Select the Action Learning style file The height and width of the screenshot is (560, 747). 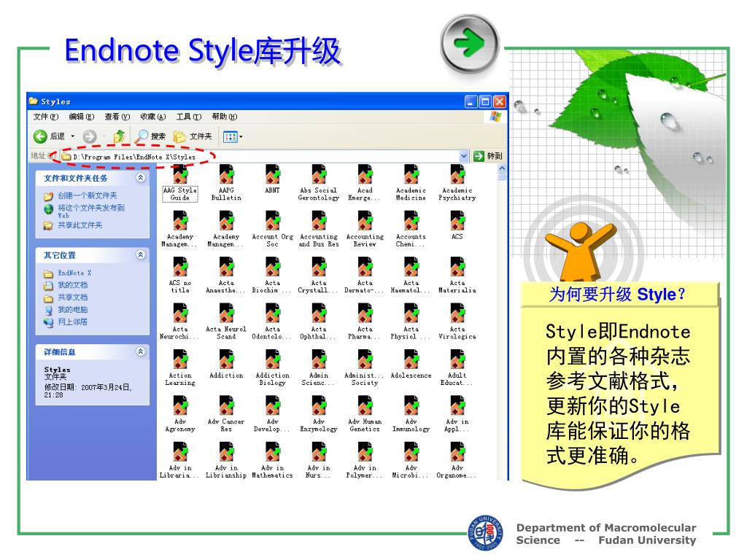pos(180,368)
